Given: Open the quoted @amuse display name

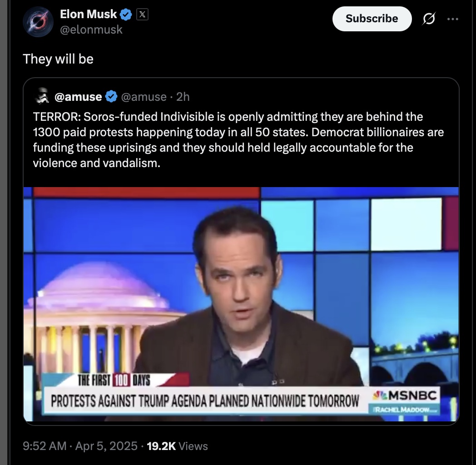Looking at the screenshot, I should (78, 97).
